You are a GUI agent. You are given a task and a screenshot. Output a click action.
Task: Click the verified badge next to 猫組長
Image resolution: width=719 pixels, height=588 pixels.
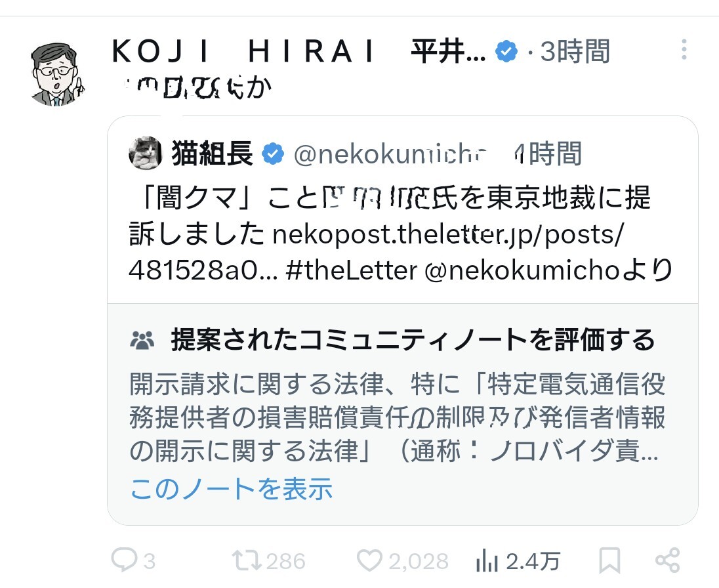pos(273,154)
